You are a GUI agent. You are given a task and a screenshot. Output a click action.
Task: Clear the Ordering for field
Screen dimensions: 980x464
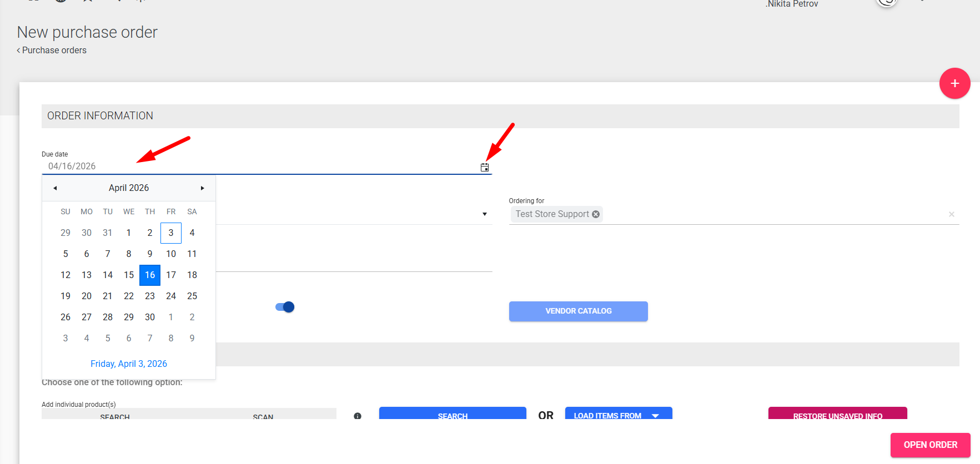pyautogui.click(x=951, y=214)
